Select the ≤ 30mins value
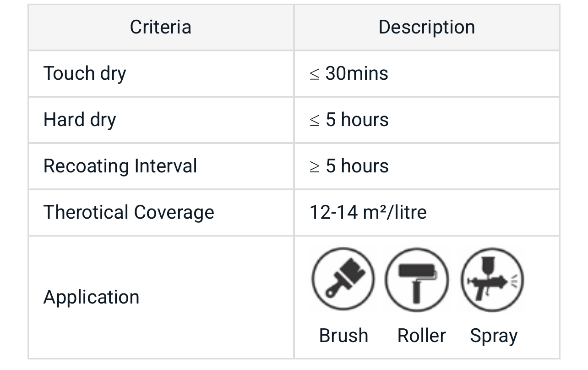The height and width of the screenshot is (370, 588). point(349,73)
